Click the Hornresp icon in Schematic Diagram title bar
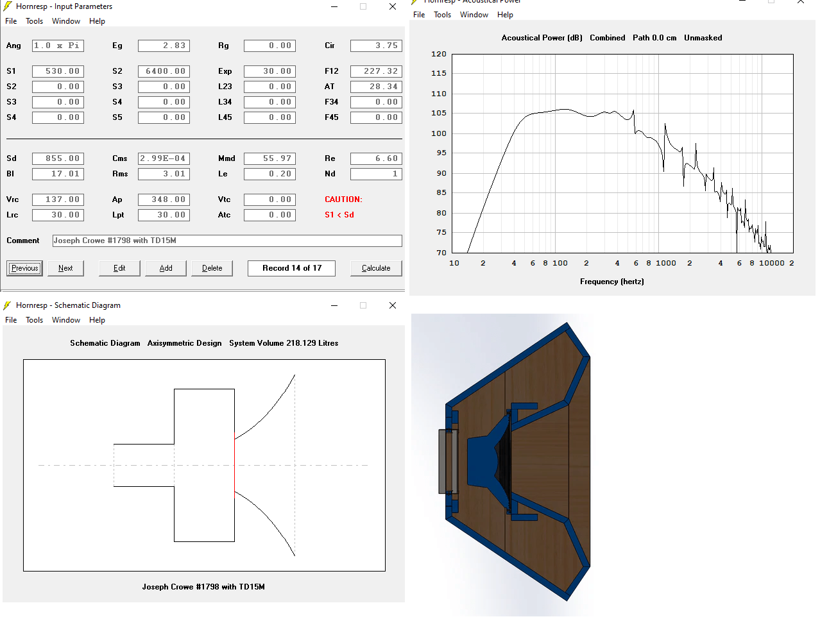 tap(8, 305)
